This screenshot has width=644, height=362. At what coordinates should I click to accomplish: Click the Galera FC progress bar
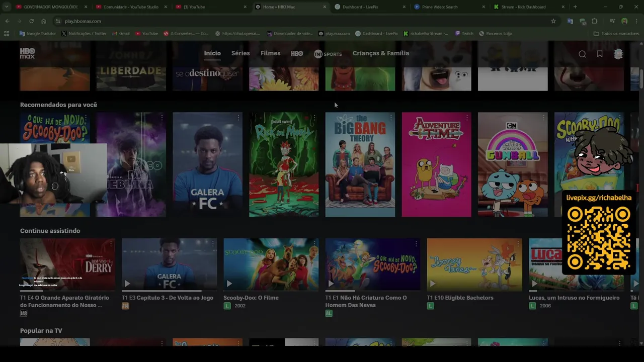[169, 291]
